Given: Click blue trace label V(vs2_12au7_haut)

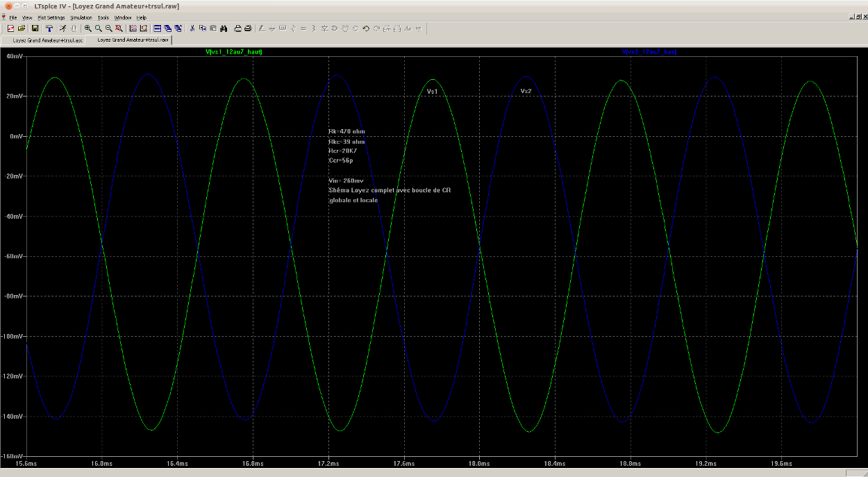Looking at the screenshot, I should (649, 52).
